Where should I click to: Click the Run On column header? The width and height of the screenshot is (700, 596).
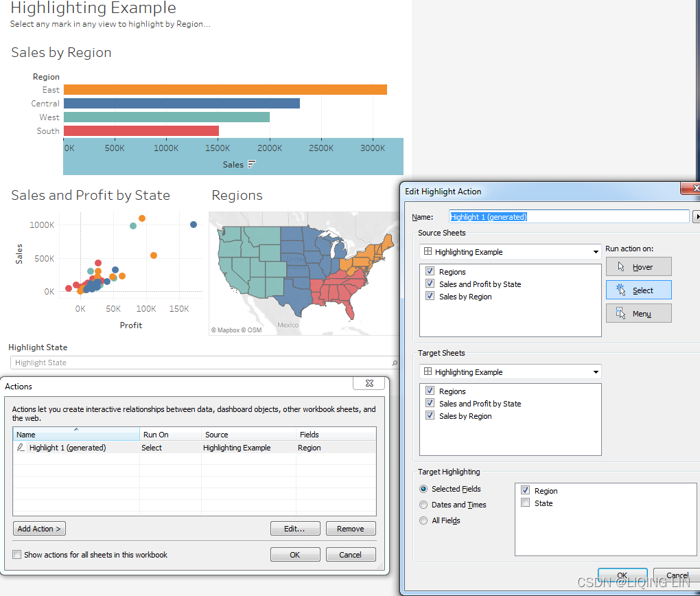(170, 434)
